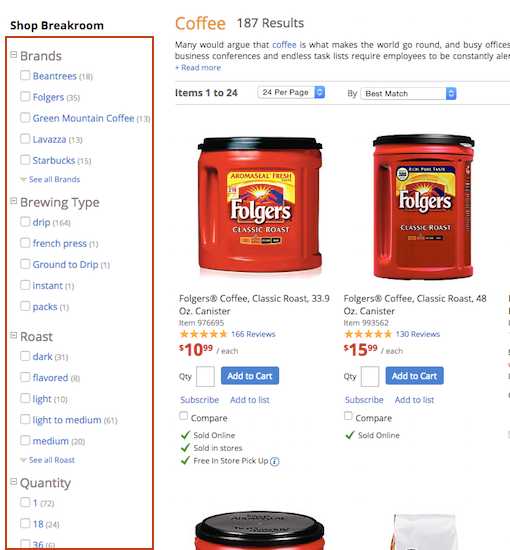510x550 pixels.
Task: Tick the Starbucks brand filter checkbox
Action: [25, 160]
